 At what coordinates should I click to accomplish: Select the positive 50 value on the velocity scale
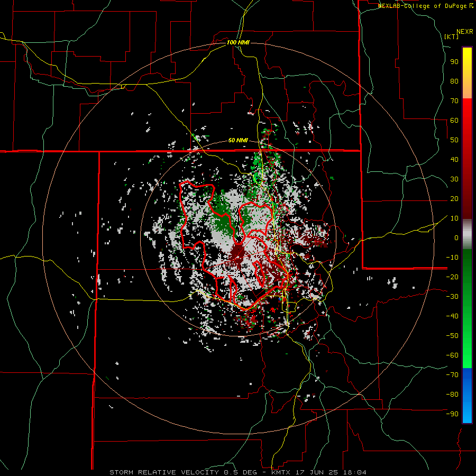pyautogui.click(x=454, y=140)
